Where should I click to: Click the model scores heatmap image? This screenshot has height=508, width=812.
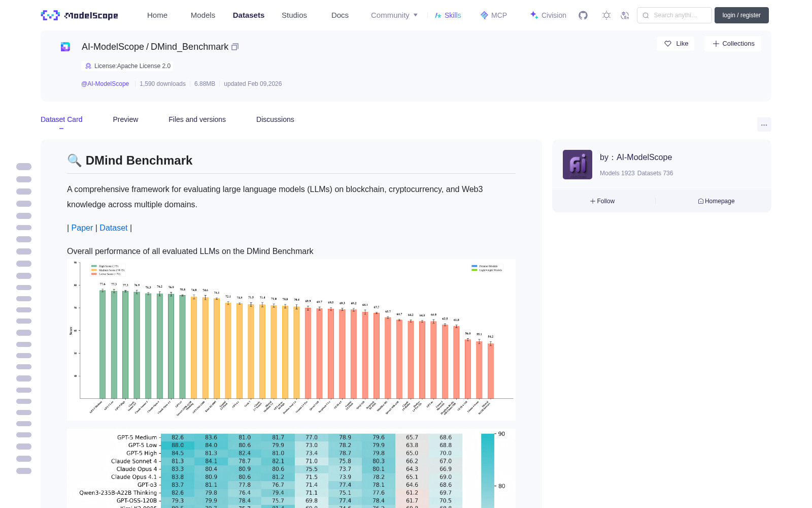click(291, 468)
